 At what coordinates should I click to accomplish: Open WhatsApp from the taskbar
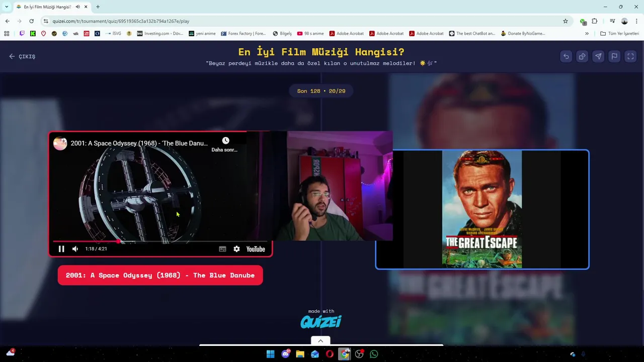[374, 354]
